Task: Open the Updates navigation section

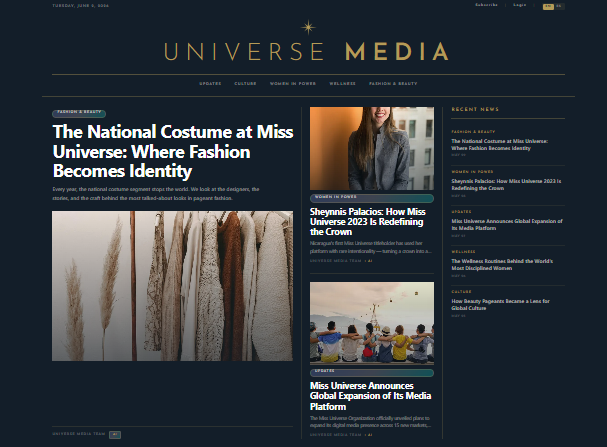Action: pyautogui.click(x=210, y=84)
